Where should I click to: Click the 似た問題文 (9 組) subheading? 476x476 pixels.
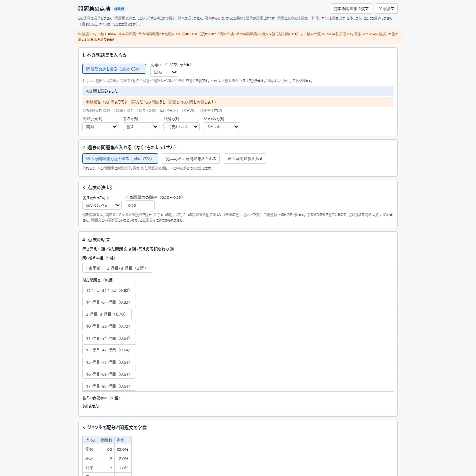[98, 280]
